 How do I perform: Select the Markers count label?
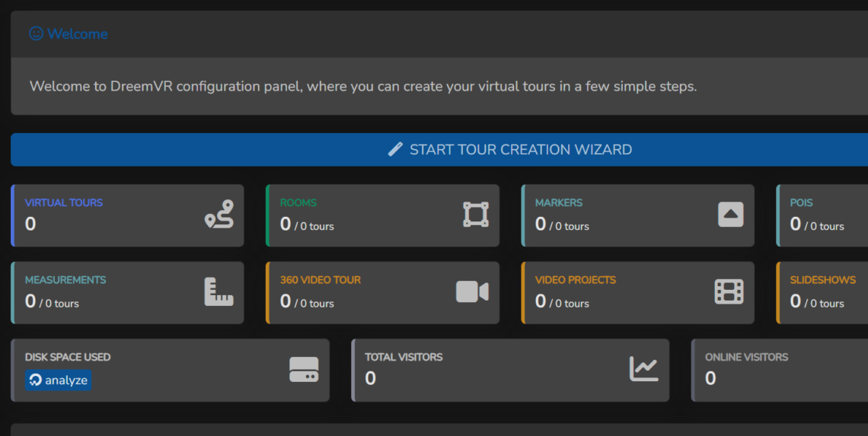(562, 224)
